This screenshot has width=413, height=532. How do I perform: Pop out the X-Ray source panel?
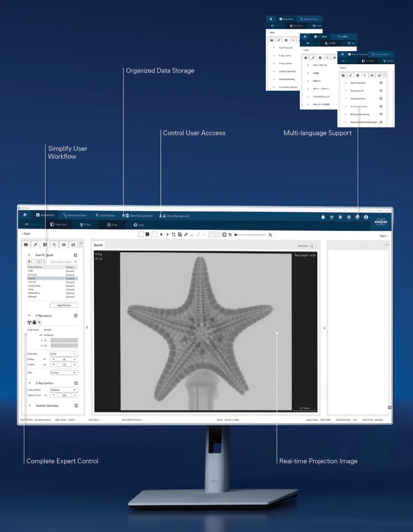click(x=76, y=316)
